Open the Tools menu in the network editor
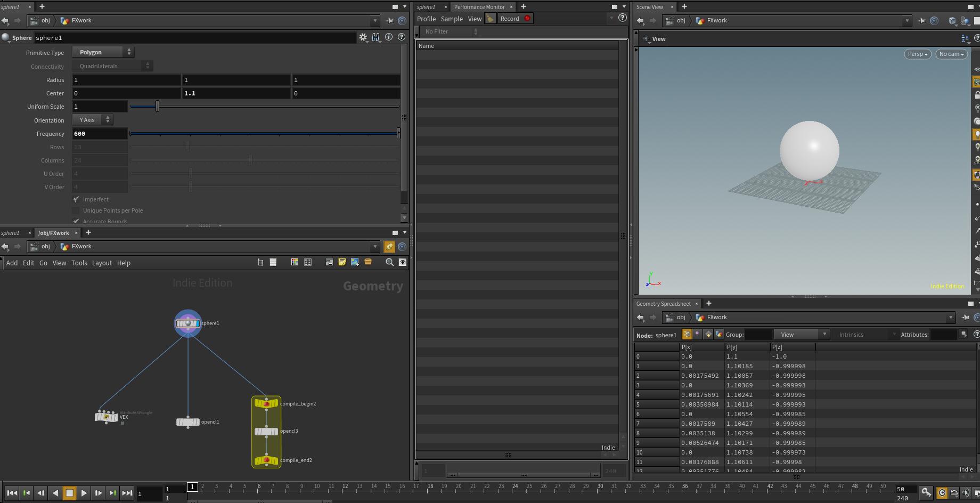 tap(79, 263)
